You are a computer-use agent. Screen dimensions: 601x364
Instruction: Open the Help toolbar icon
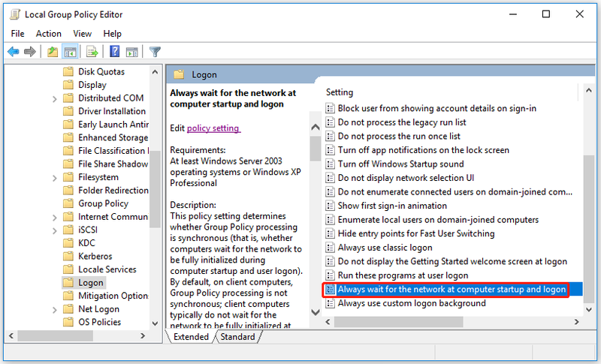(114, 51)
